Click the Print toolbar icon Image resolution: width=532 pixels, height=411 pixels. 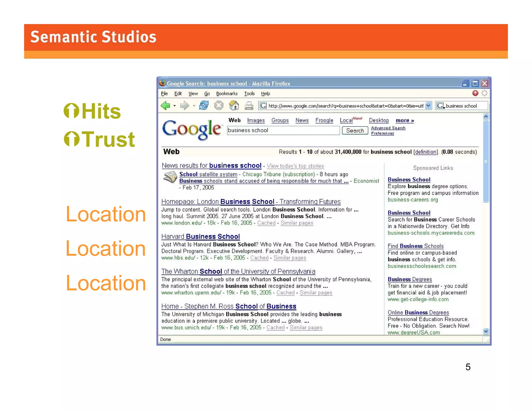[x=249, y=106]
